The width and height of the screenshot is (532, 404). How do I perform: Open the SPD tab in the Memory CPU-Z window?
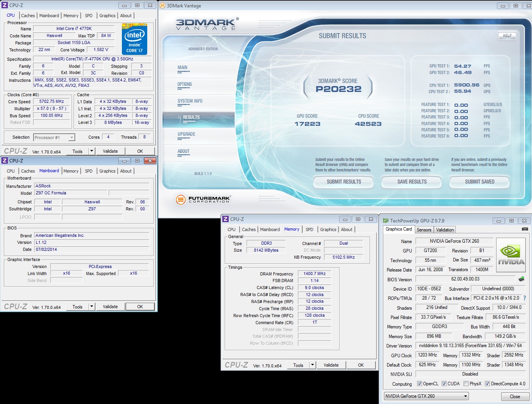point(310,229)
